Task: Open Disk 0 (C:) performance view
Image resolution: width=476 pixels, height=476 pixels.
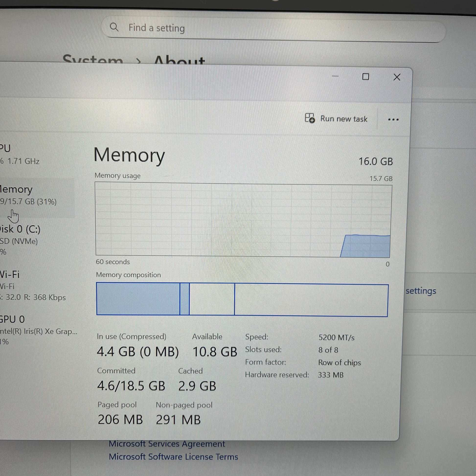Action: [x=21, y=235]
